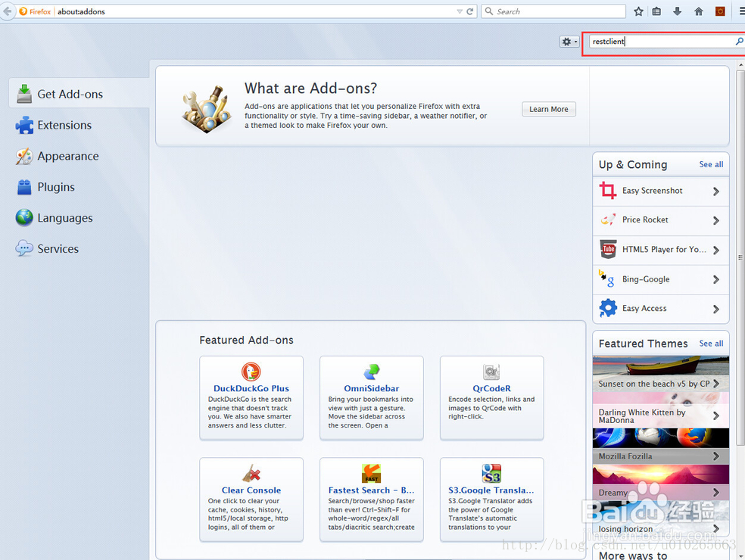Open the Clear Console add-on link
Screen dimensions: 745x560
(x=251, y=490)
